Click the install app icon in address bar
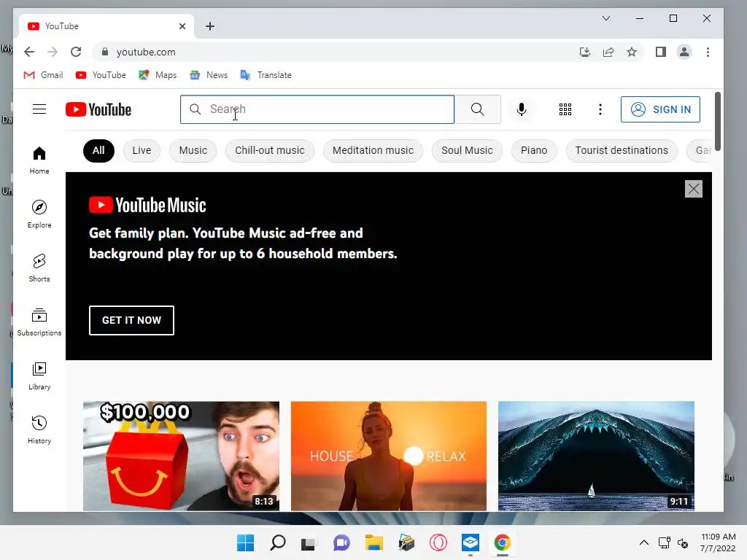The image size is (747, 560). pyautogui.click(x=584, y=52)
